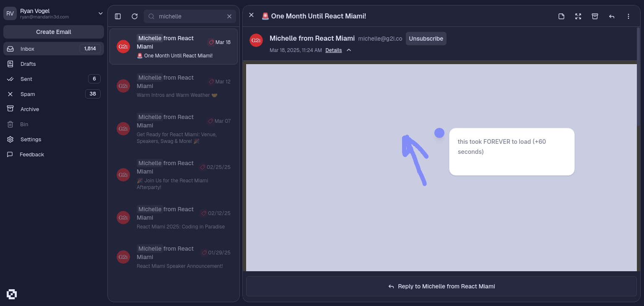This screenshot has width=644, height=306.
Task: Click the Details link under sender
Action: pos(333,50)
